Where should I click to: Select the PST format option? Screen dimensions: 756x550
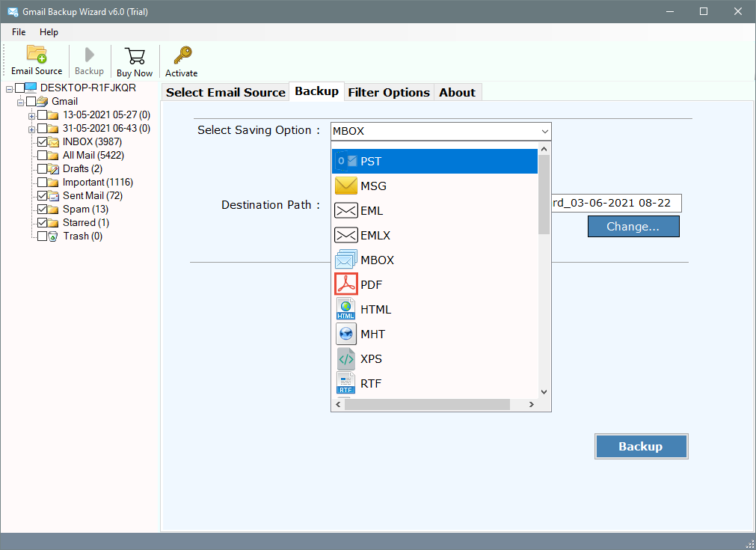pos(434,162)
